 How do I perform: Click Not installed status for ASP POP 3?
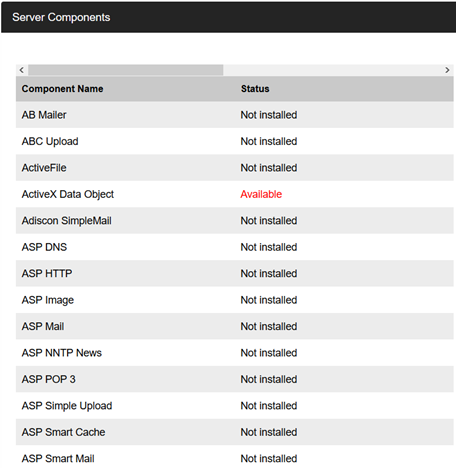pos(269,379)
